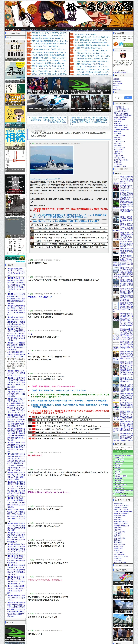This screenshot has width=138, height=644.
Task: Open link トランプ「輸入される半導体に100%関税を課す！」
Action: click(70, 396)
